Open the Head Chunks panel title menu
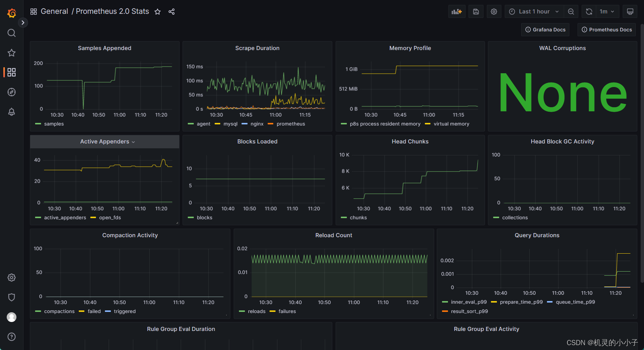 [x=410, y=142]
